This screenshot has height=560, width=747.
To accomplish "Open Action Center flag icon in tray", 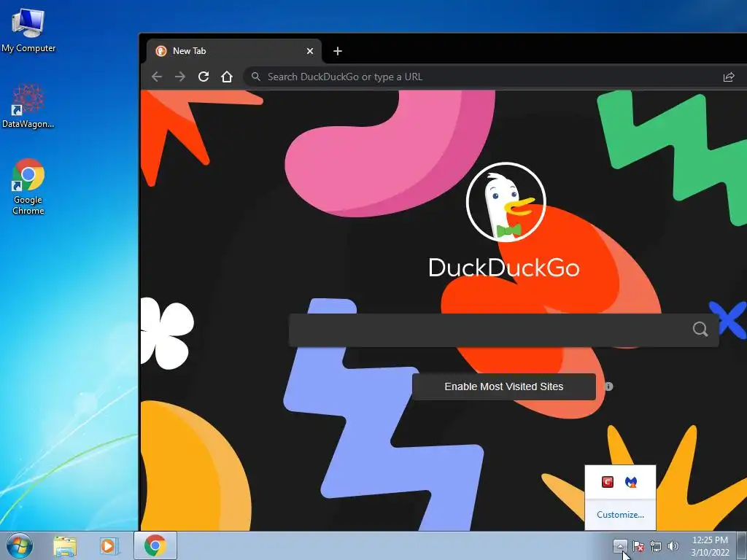I will [x=638, y=546].
